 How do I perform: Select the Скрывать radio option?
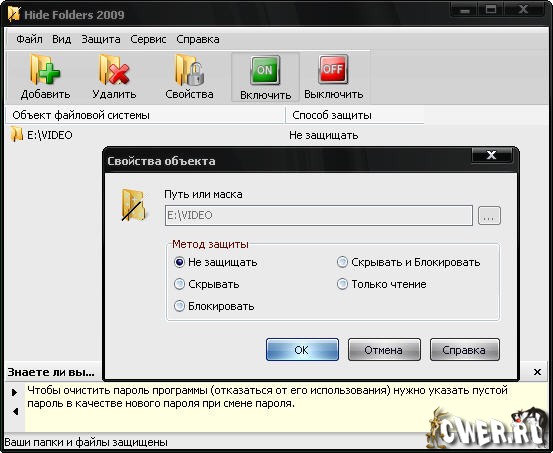tap(179, 284)
